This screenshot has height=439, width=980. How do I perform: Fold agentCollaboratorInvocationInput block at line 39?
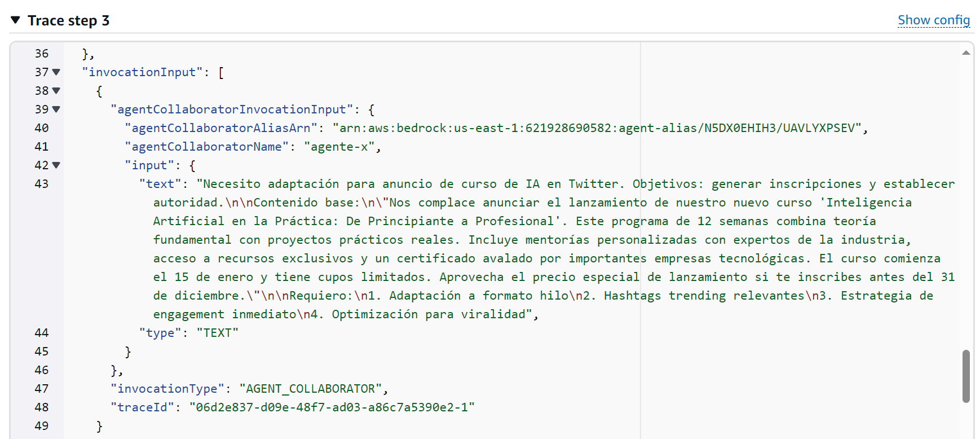tap(56, 109)
